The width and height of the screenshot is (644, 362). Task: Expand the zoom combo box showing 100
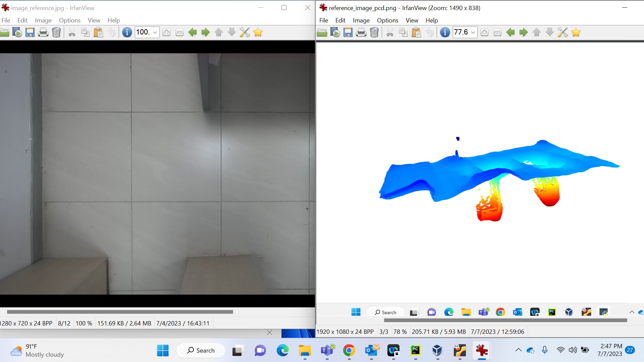[155, 32]
